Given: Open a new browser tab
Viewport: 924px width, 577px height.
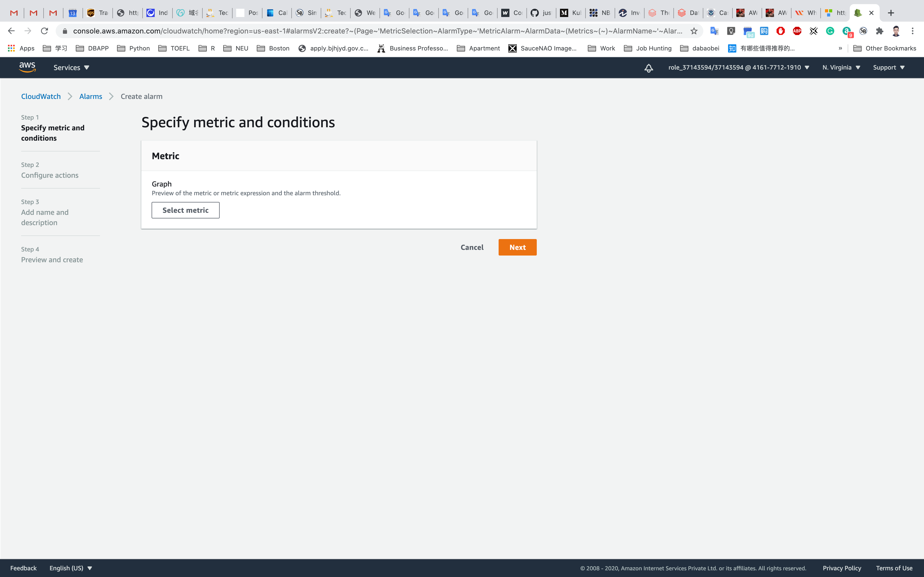Looking at the screenshot, I should pos(891,13).
